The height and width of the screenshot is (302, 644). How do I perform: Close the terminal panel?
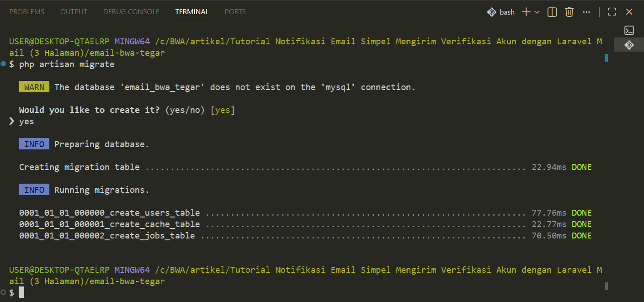[x=629, y=12]
